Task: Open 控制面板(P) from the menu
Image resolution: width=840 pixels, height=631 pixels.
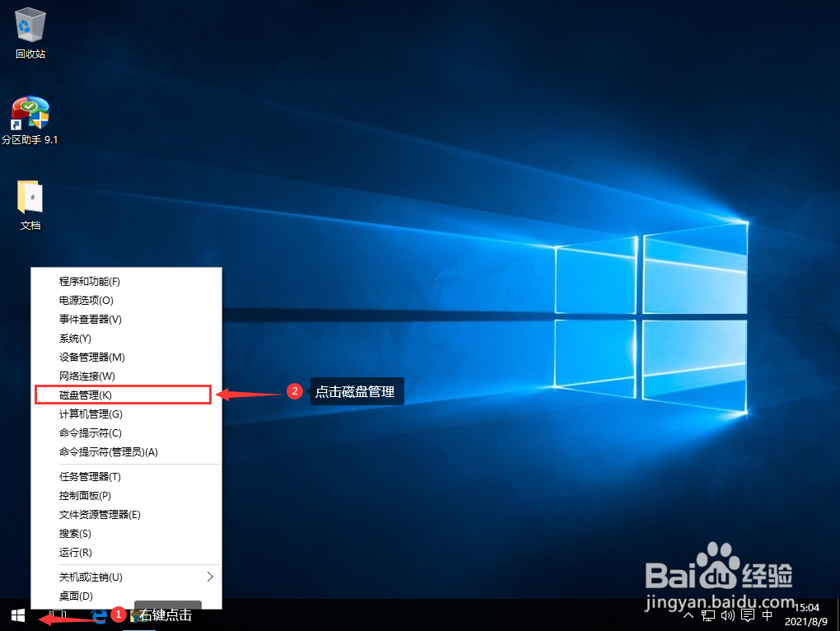Action: tap(127, 495)
